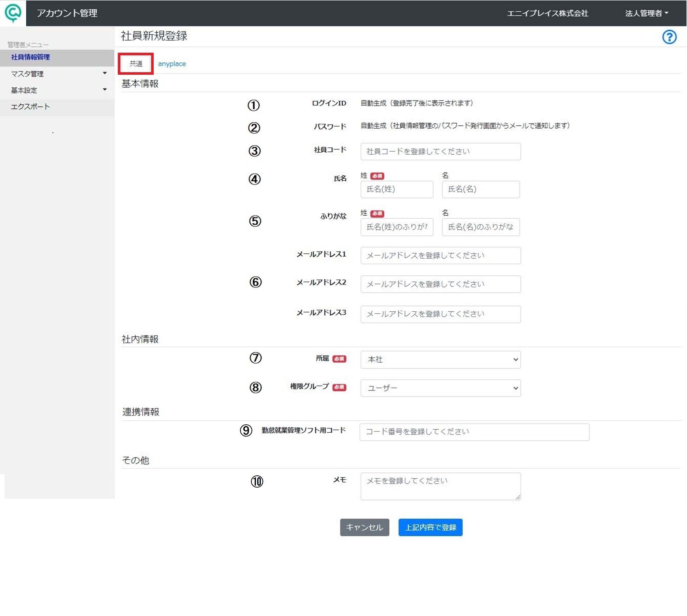Image resolution: width=687 pixels, height=616 pixels.
Task: Click the キャンセル button
Action: click(x=364, y=527)
